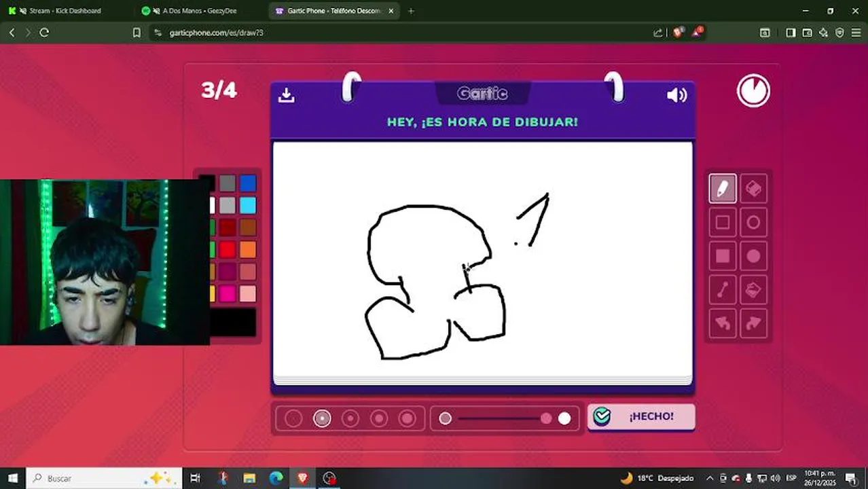Pick the dark magenta color swatch
Viewport: 868px width, 489px height.
point(228,272)
